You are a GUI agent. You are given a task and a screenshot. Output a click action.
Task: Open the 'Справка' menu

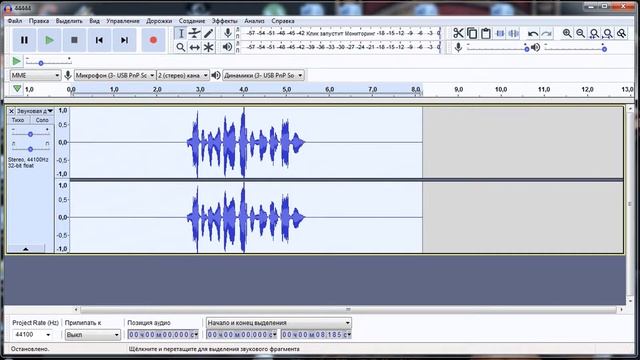click(x=283, y=21)
